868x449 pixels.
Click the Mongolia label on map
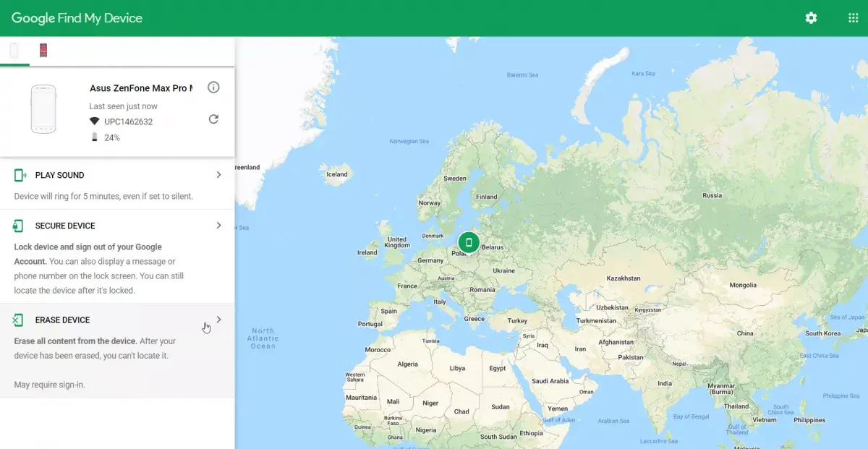coord(743,285)
